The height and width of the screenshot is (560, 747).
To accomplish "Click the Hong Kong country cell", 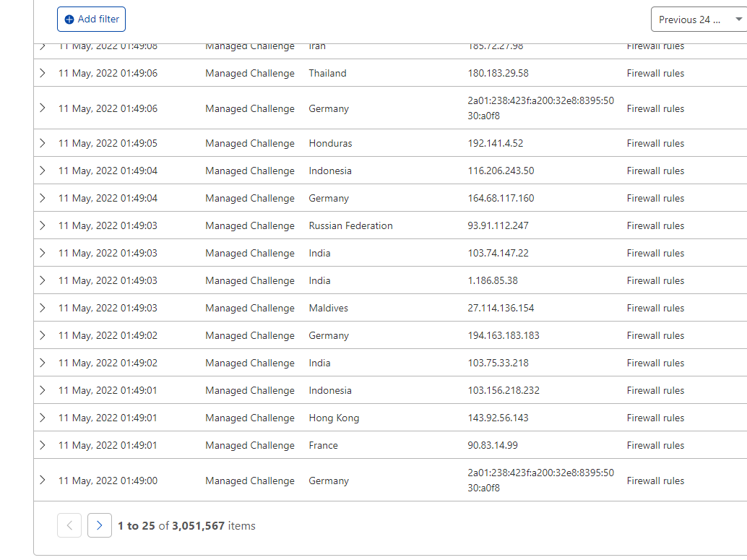I will pyautogui.click(x=334, y=418).
